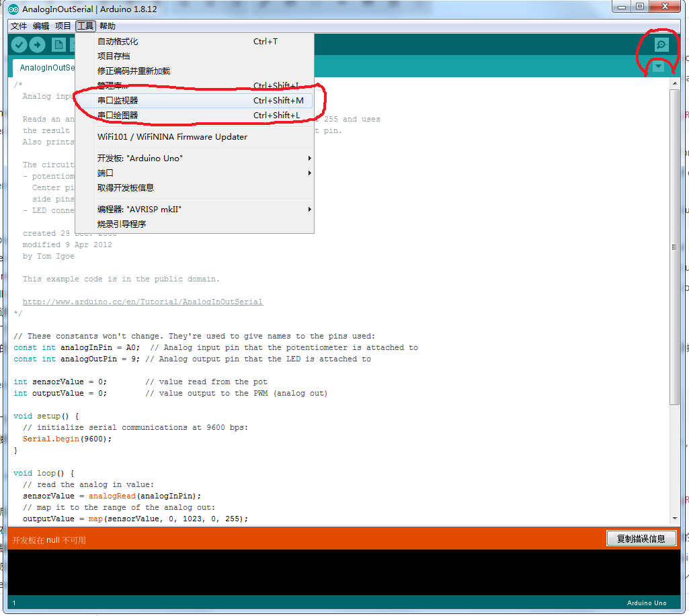Select 修正编码并重新加载 menu entry
The image size is (689, 616).
[195, 71]
